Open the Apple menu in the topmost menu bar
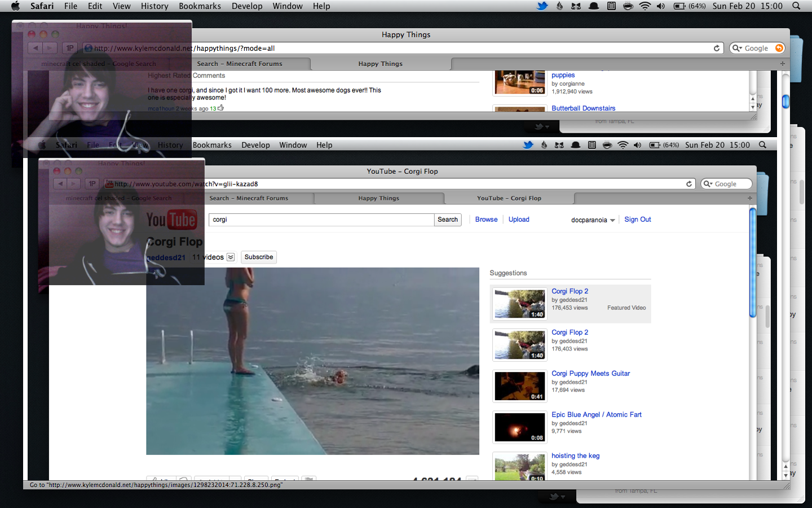The height and width of the screenshot is (508, 812). [15, 6]
